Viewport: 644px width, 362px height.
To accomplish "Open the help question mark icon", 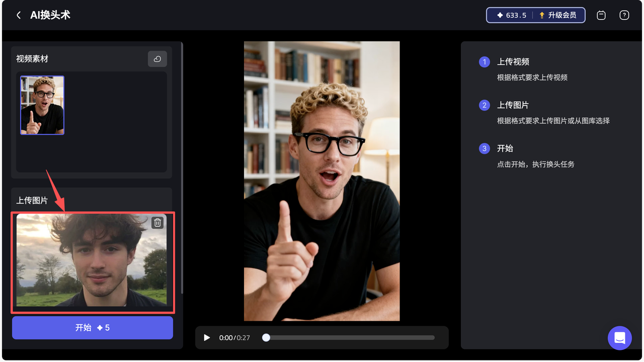I will coord(624,15).
